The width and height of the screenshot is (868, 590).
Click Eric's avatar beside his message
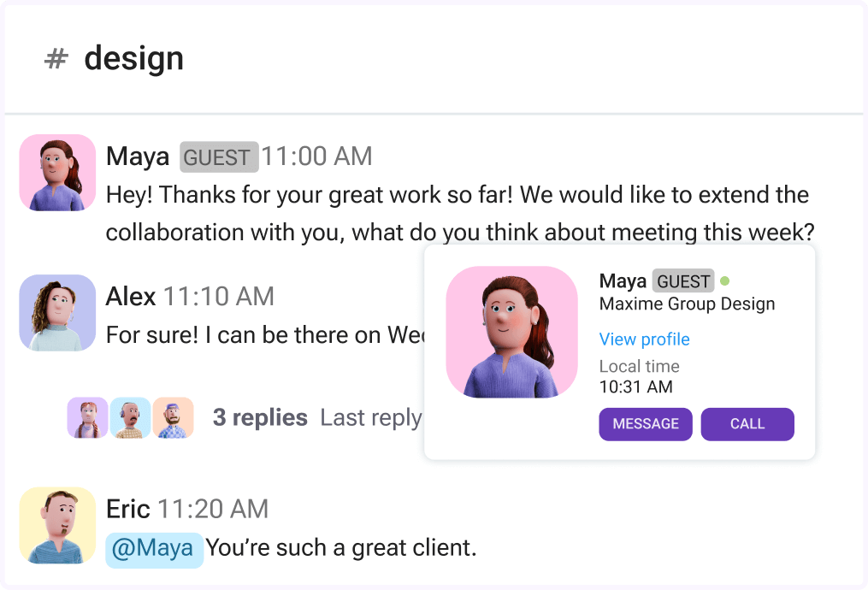click(x=56, y=525)
